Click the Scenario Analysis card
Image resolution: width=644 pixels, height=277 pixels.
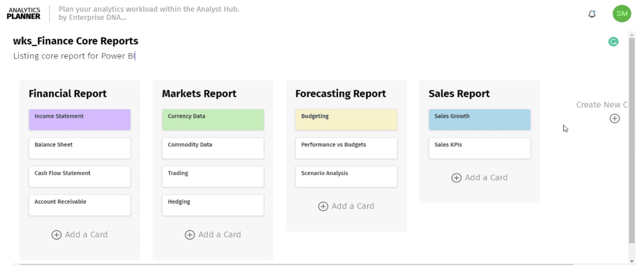pyautogui.click(x=346, y=177)
